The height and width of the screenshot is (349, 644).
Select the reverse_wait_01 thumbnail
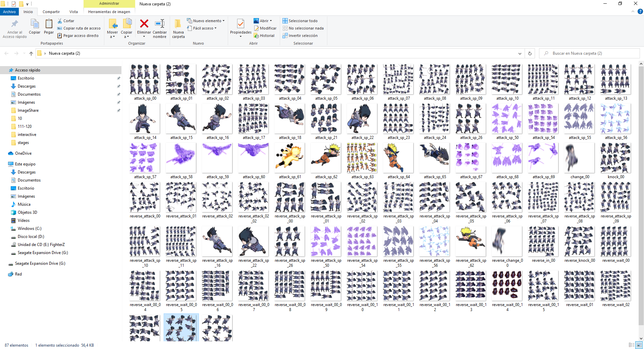point(580,286)
